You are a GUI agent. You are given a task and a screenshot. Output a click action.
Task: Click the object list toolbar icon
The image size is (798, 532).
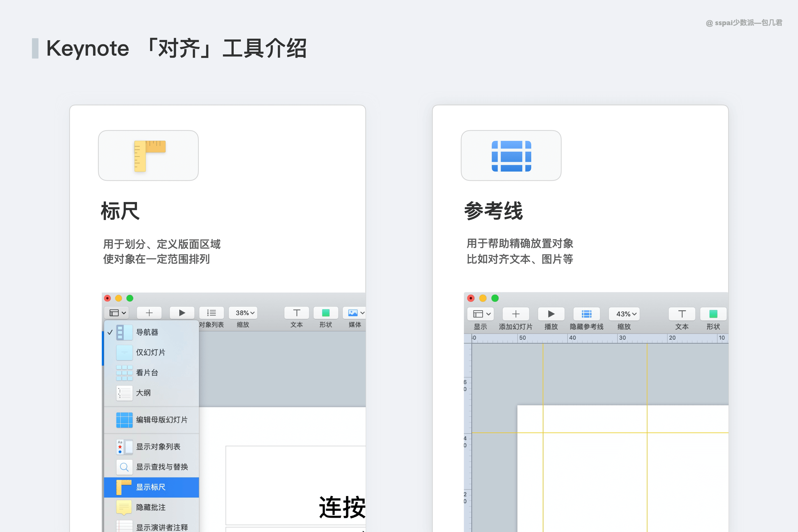coord(211,313)
